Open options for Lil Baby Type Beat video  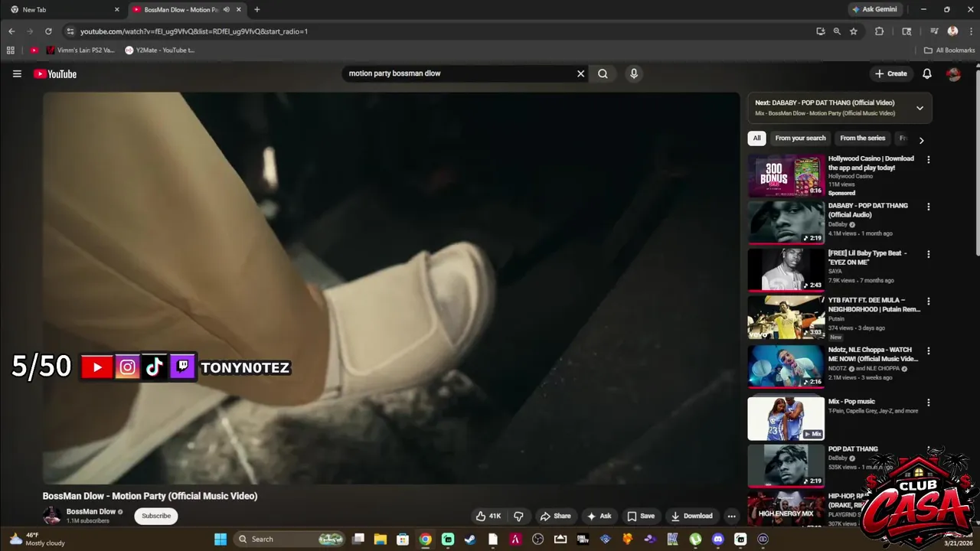tap(929, 254)
